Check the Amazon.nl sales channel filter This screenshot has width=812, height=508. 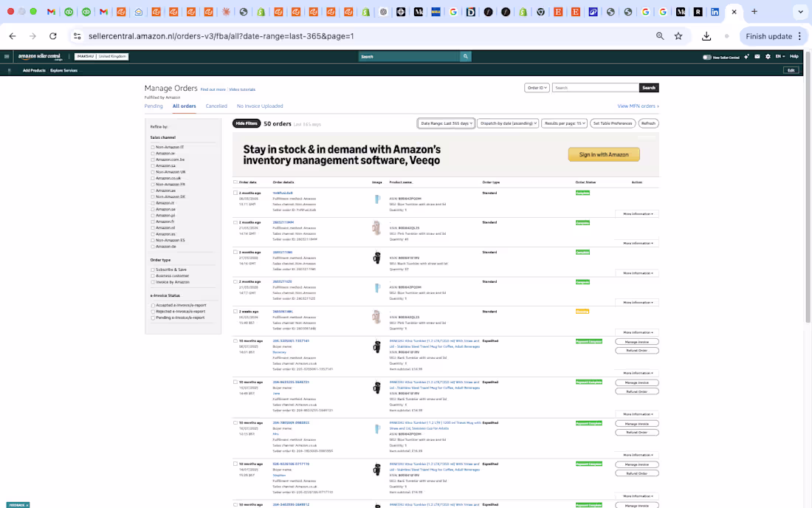point(153,228)
